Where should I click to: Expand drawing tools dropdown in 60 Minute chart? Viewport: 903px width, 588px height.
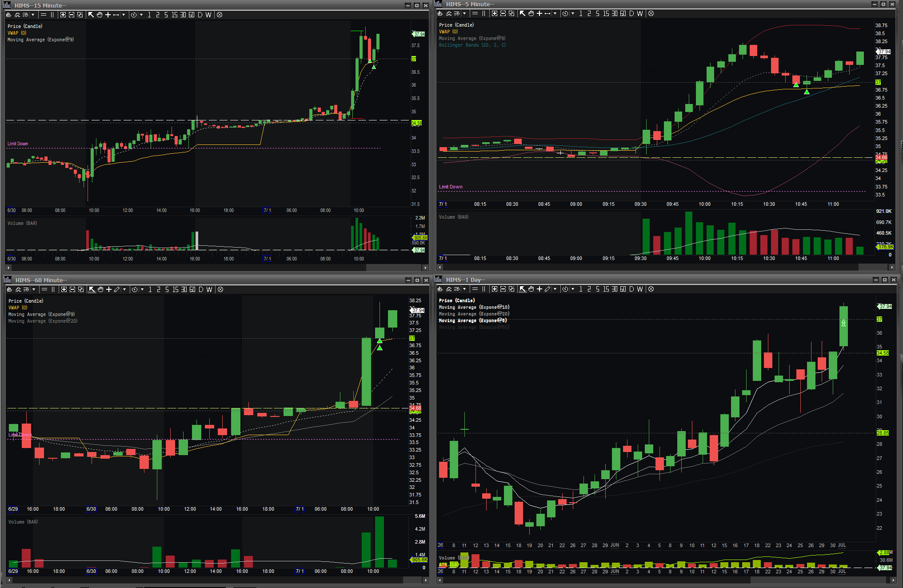tap(124, 289)
